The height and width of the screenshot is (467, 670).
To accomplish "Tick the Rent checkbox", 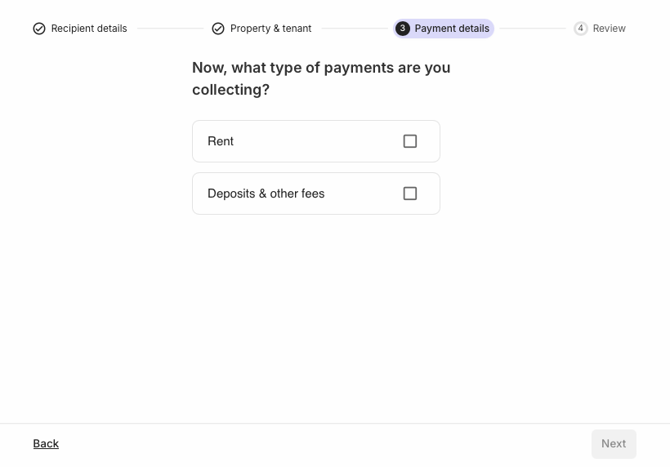I will click(410, 141).
